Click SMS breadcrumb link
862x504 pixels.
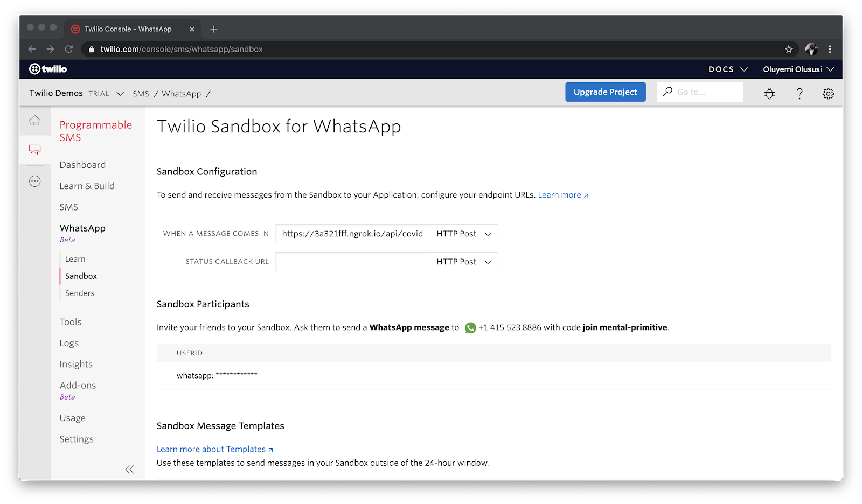click(x=141, y=94)
